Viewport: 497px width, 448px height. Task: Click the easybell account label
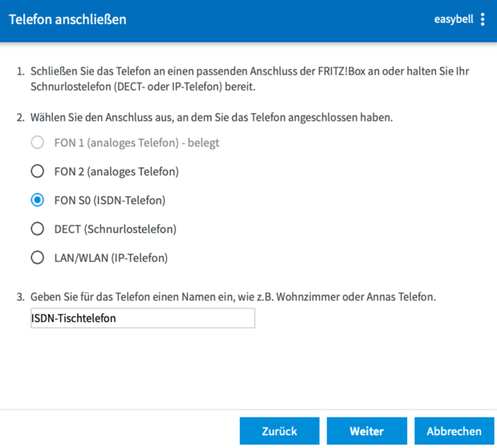455,19
